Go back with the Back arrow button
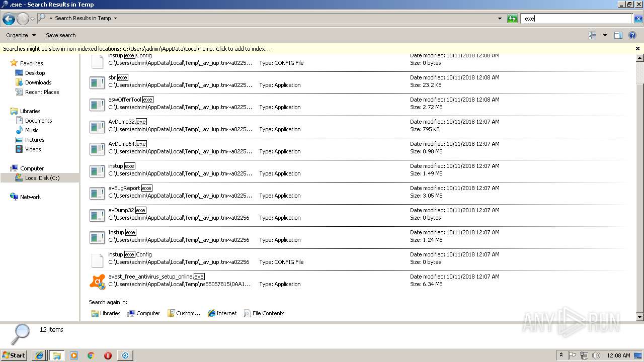644x362 pixels. [9, 19]
